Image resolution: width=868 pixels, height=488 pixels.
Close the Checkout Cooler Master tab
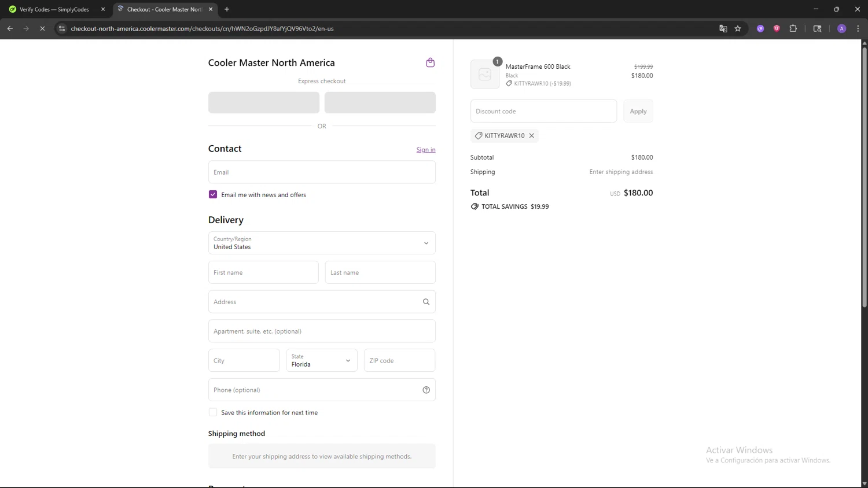point(211,9)
